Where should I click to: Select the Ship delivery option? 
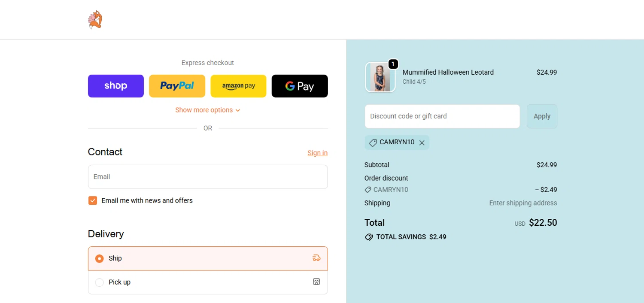(208, 258)
